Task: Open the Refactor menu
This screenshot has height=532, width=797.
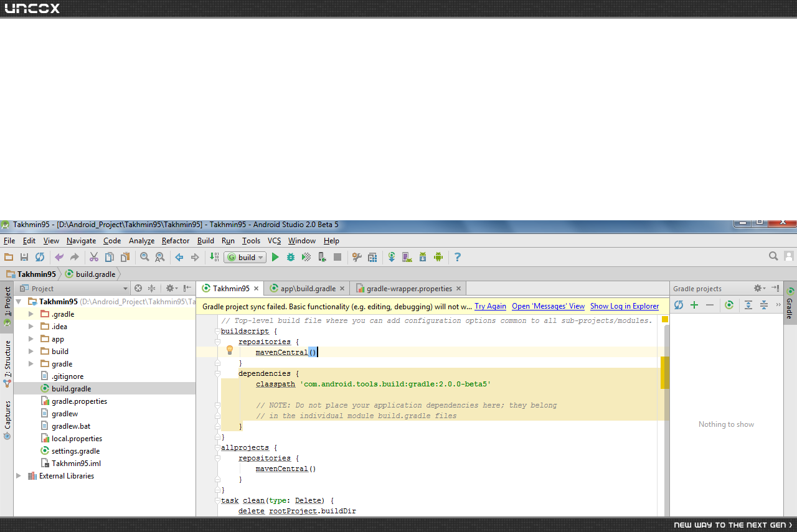Action: pos(176,241)
